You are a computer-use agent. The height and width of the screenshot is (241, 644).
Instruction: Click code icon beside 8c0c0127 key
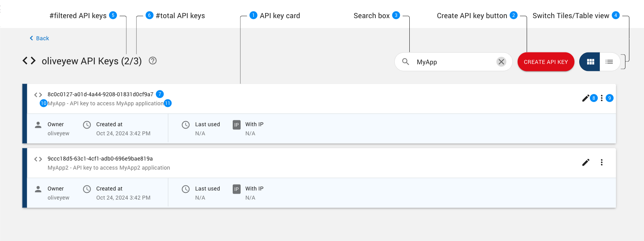coord(38,95)
